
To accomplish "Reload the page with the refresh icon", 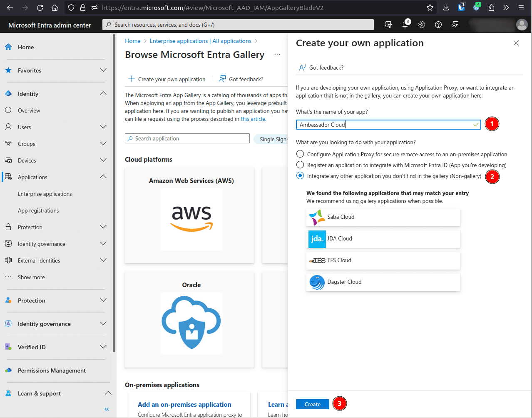I will click(x=40, y=8).
